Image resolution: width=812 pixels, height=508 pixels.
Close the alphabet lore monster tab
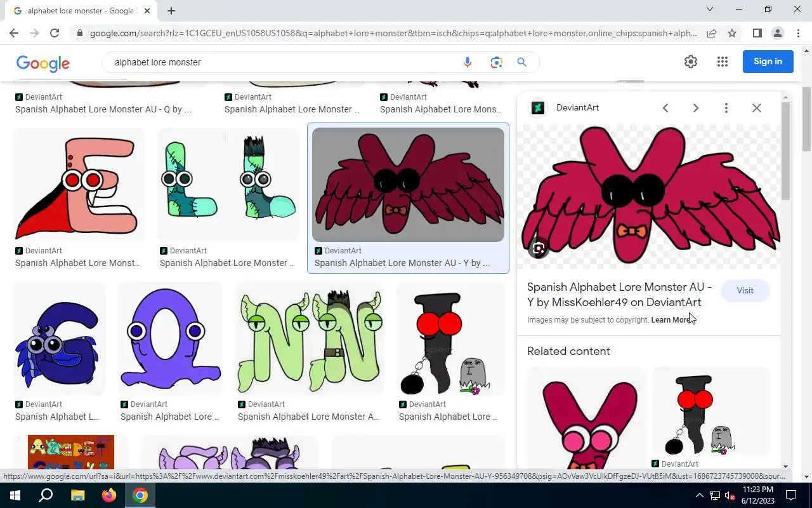click(x=147, y=11)
